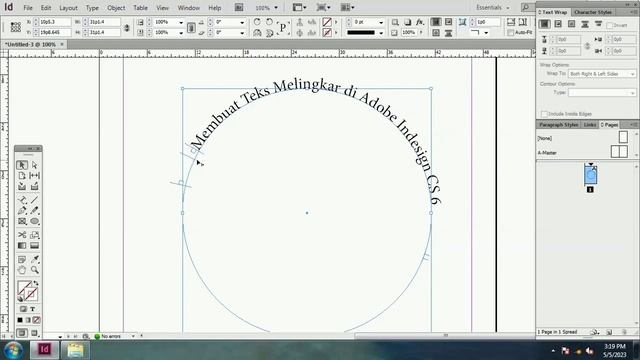Switch to the Character Styles tab
Viewport: 640px width, 360px height.
coord(593,12)
